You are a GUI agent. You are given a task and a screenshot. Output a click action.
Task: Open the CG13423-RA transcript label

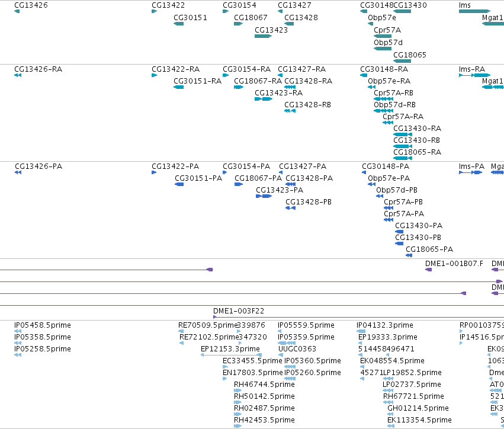279,93
